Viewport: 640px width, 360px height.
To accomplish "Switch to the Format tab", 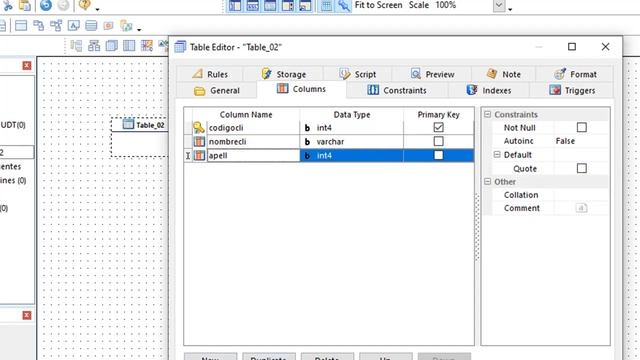I will pyautogui.click(x=575, y=74).
